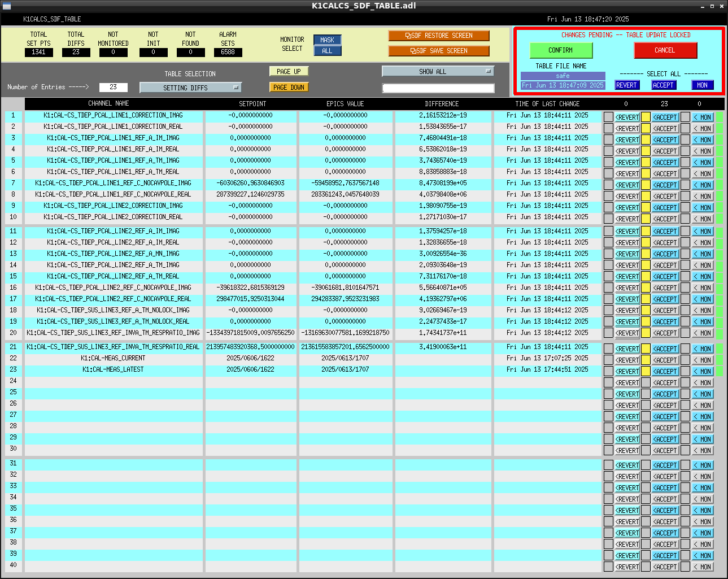Select channel name K1:CAL-CS_TDEP_PCAL_LINE1_REF_A_TM_REAL
Image resolution: width=728 pixels, height=579 pixels.
pyautogui.click(x=113, y=172)
